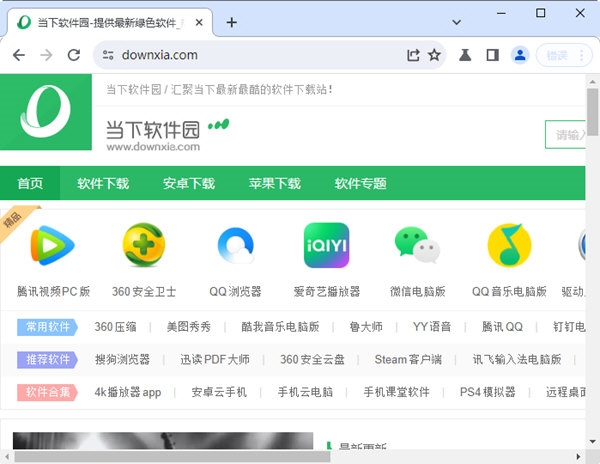Open site information icon in address bar
The height and width of the screenshot is (464, 600).
pyautogui.click(x=108, y=55)
